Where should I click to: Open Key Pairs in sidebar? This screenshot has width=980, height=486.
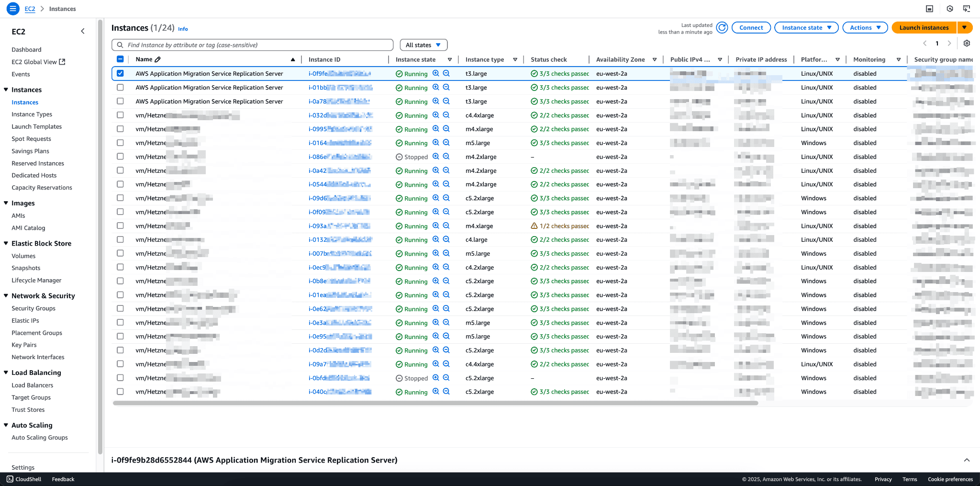[x=24, y=345]
